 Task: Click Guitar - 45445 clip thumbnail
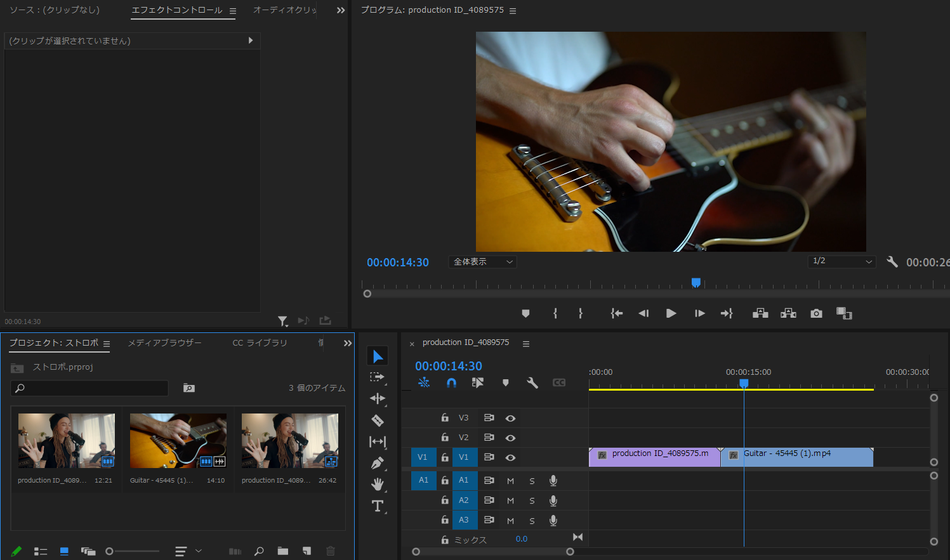point(178,441)
